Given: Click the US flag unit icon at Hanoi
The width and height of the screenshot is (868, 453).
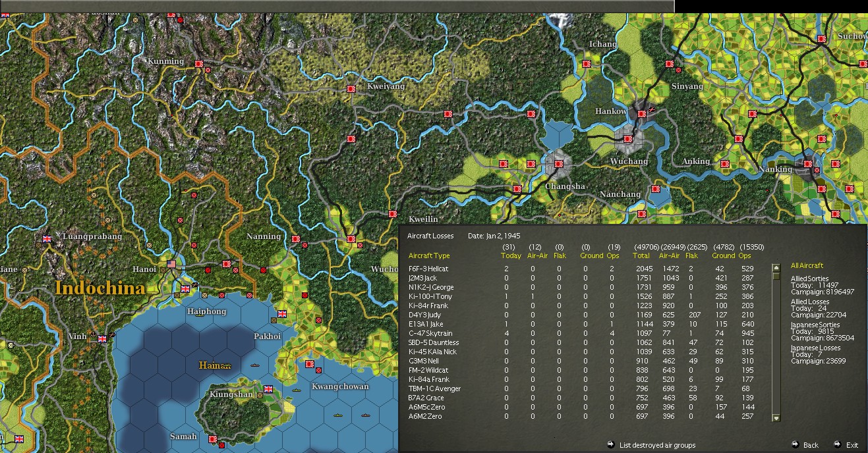Looking at the screenshot, I should tap(173, 264).
